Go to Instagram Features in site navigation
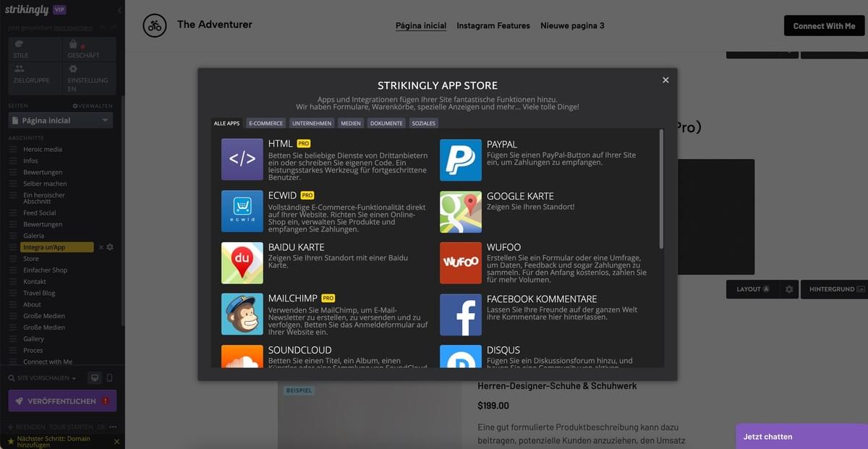 [493, 26]
